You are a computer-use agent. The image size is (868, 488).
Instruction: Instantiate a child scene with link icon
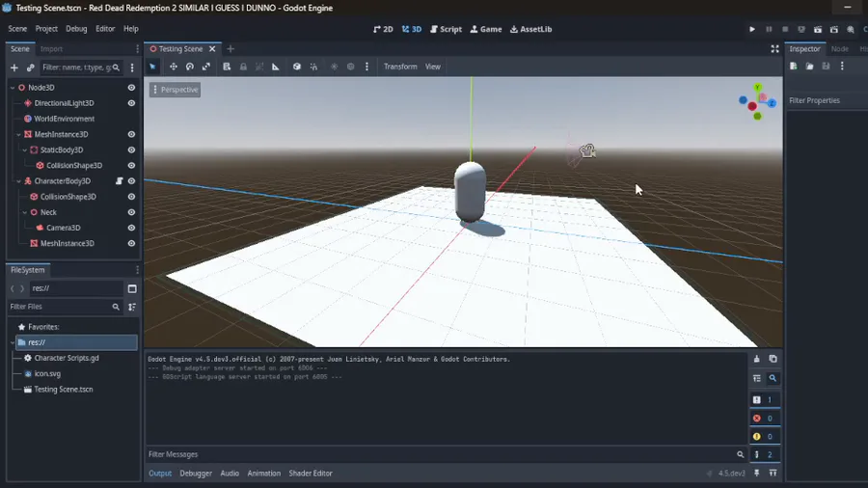tap(31, 68)
